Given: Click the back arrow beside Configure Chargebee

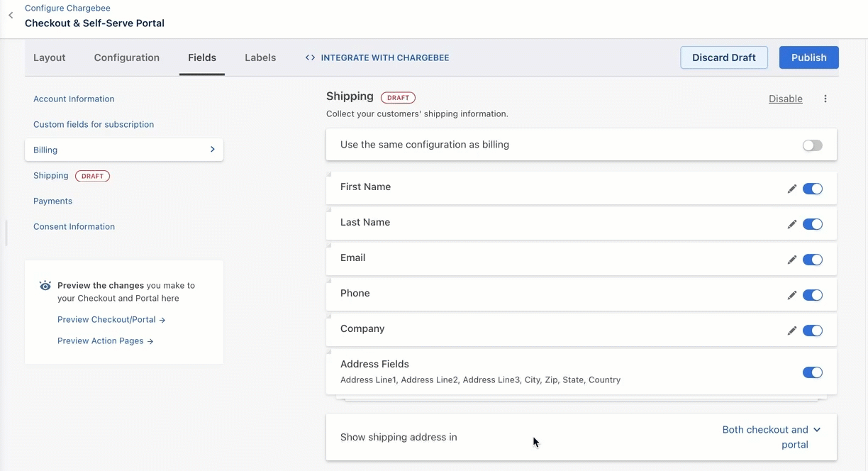Looking at the screenshot, I should pos(11,16).
